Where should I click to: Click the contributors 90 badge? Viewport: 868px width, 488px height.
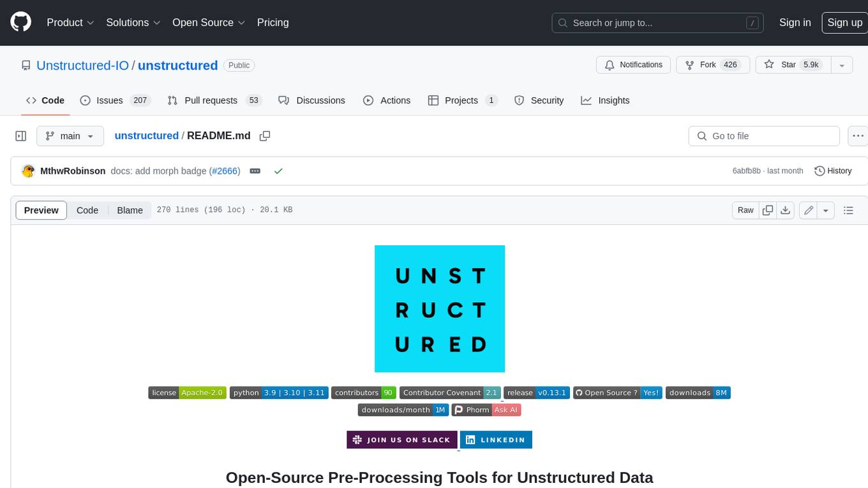364,393
